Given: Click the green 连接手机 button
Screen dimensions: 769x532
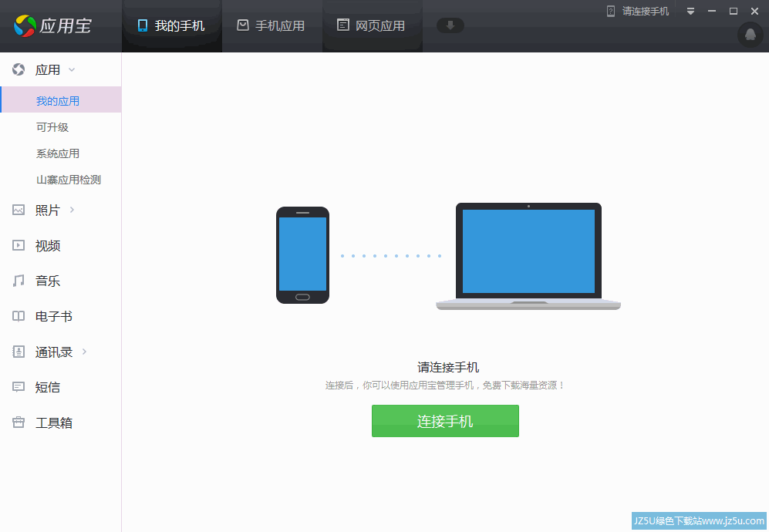Looking at the screenshot, I should 445,421.
